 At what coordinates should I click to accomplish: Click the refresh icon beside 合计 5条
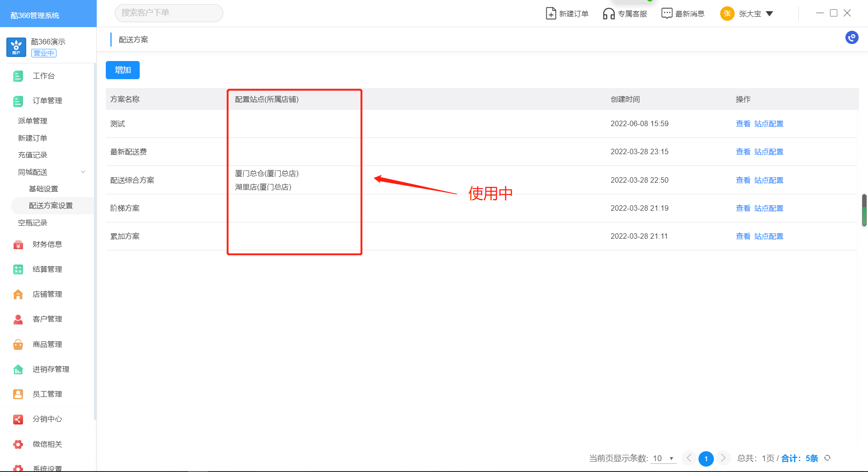pyautogui.click(x=827, y=458)
